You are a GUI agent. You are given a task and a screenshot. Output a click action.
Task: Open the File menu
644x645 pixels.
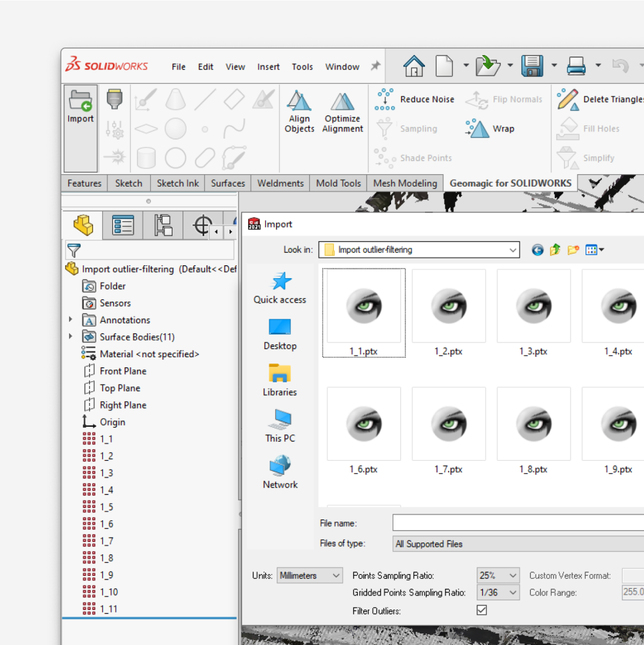(178, 67)
